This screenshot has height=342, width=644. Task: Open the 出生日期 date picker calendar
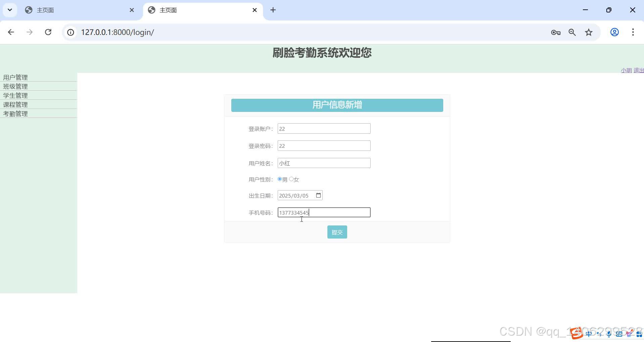click(318, 195)
